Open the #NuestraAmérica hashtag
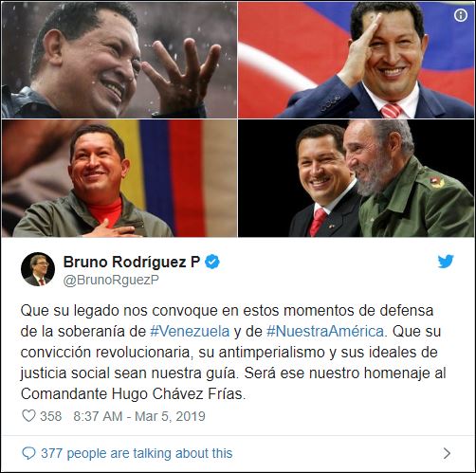The image size is (476, 473). tap(326, 332)
